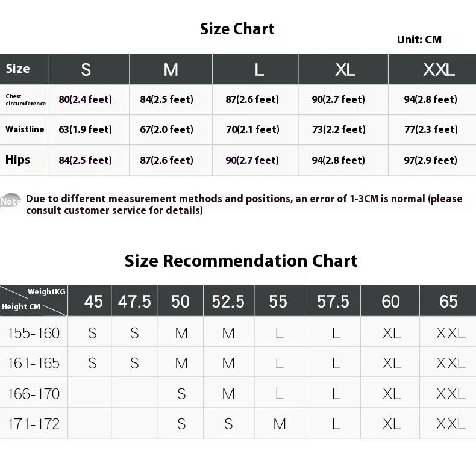Screen dimensions: 476x466
Task: Select the 63(1.9 feet) waistline cell
Action: click(x=86, y=129)
